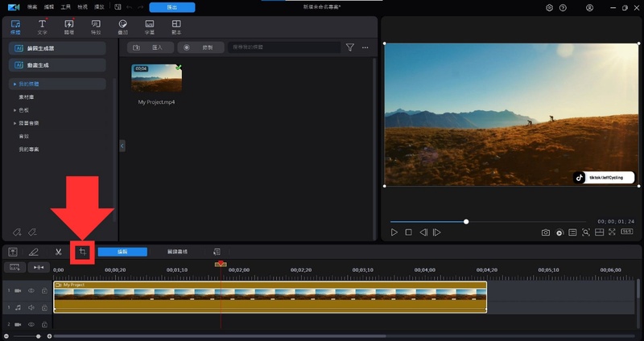This screenshot has height=341, width=644.
Task: Mute audio track 1 speaker icon
Action: point(32,307)
